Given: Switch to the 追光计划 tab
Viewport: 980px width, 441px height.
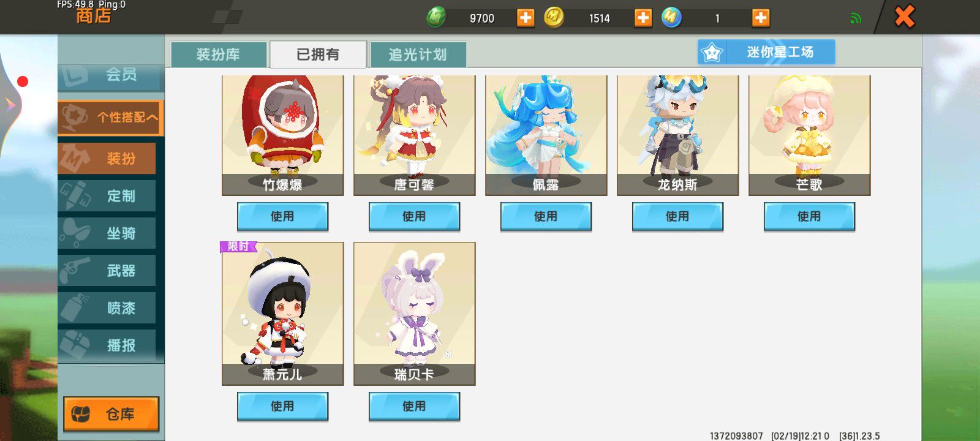Looking at the screenshot, I should [x=418, y=55].
